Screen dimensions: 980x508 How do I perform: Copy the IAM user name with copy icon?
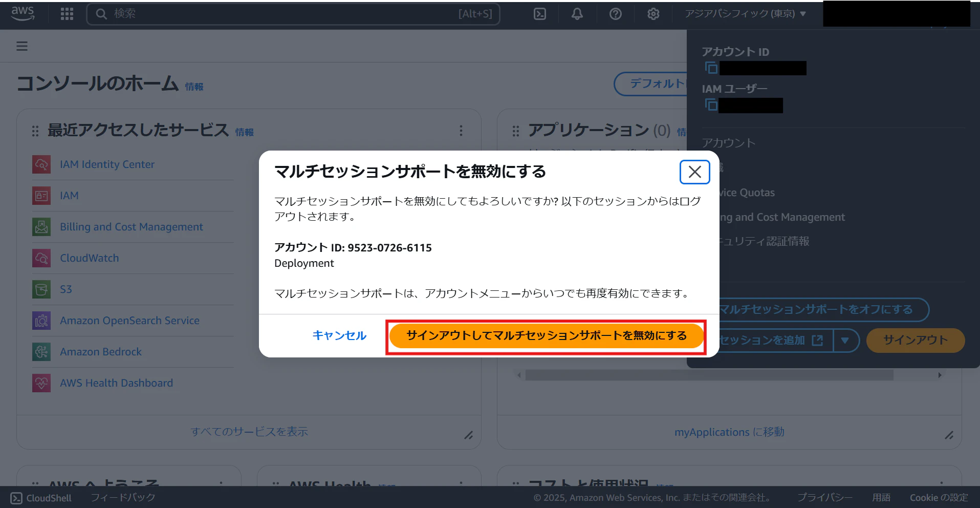pyautogui.click(x=711, y=105)
